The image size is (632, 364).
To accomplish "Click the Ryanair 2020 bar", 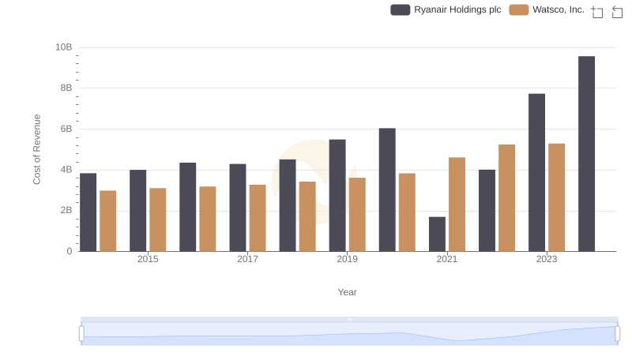I will 387,190.
